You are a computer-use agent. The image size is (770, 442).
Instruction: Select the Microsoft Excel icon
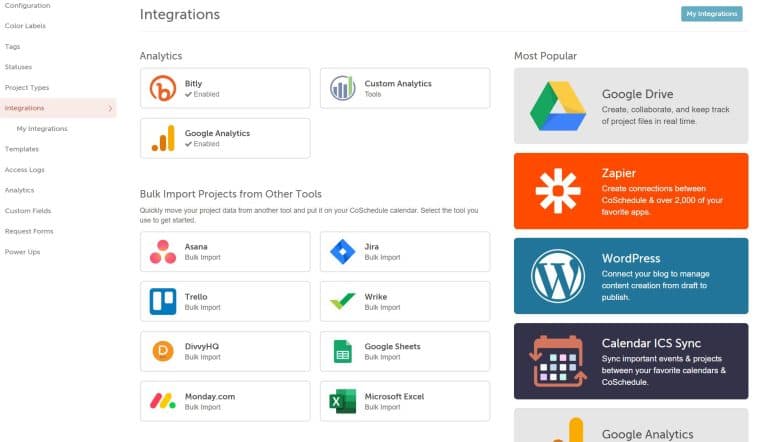point(343,401)
